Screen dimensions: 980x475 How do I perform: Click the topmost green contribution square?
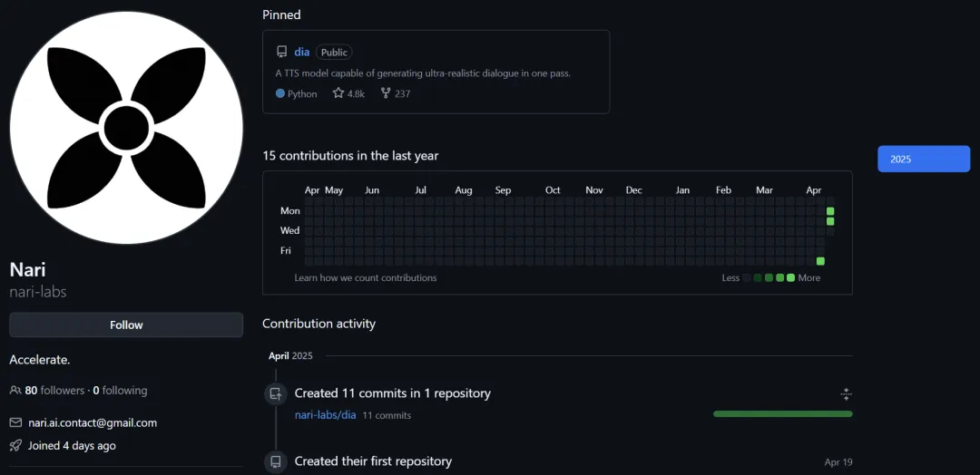pos(830,211)
